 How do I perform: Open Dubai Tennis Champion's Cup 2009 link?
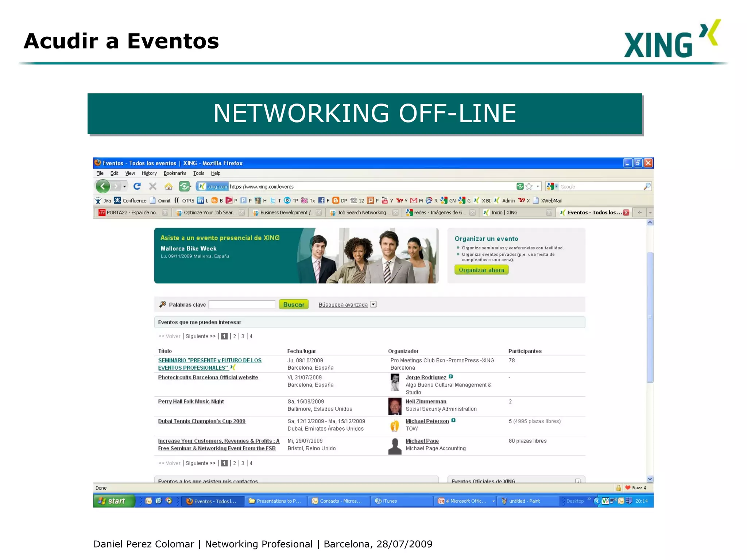(x=202, y=421)
